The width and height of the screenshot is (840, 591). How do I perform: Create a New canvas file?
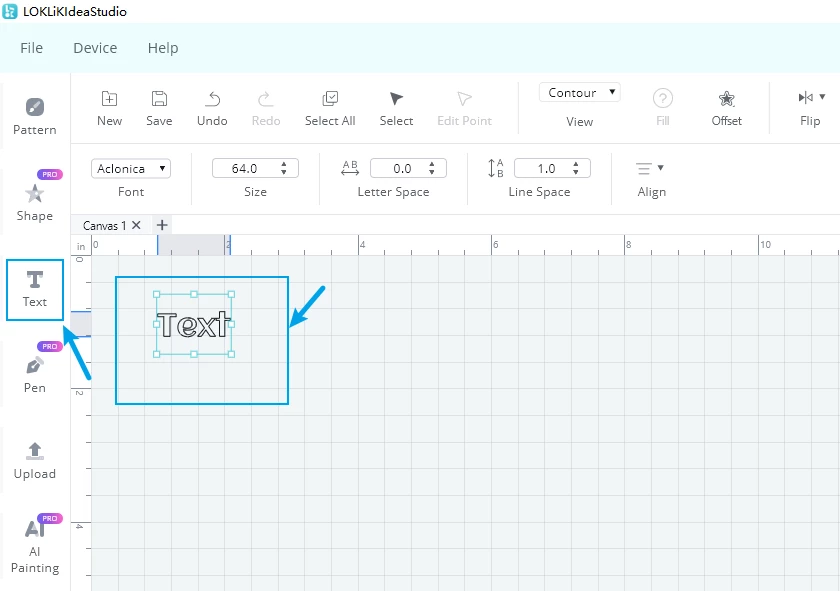pos(109,109)
